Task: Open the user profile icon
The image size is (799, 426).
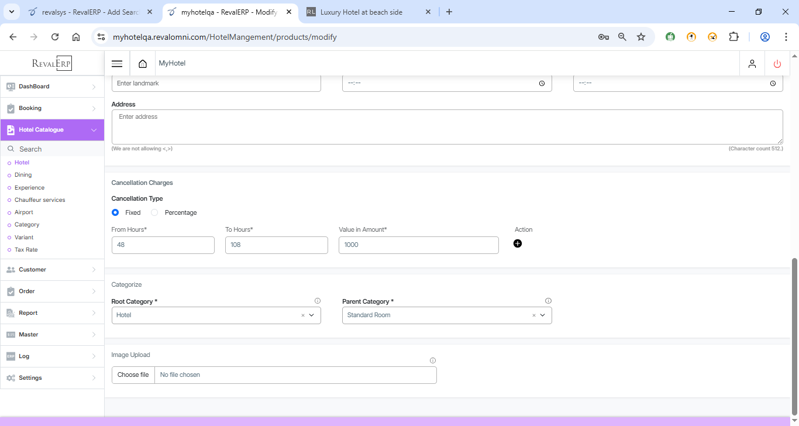Action: pos(752,63)
